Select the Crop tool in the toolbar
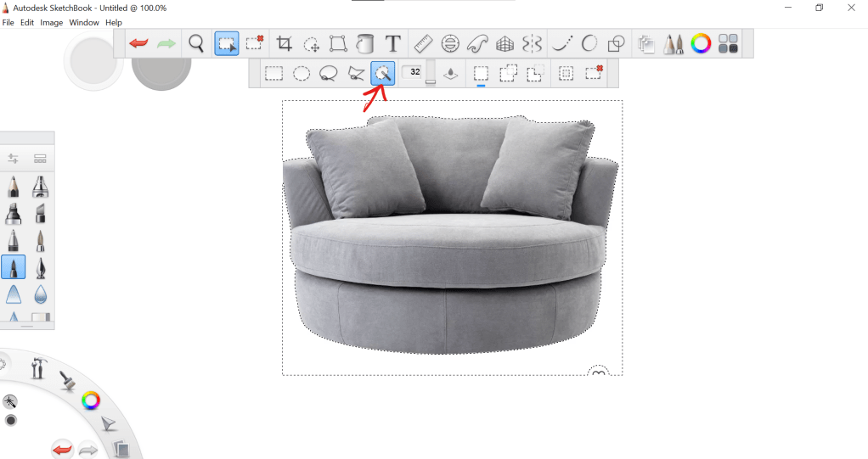Image resolution: width=868 pixels, height=459 pixels. coord(285,43)
